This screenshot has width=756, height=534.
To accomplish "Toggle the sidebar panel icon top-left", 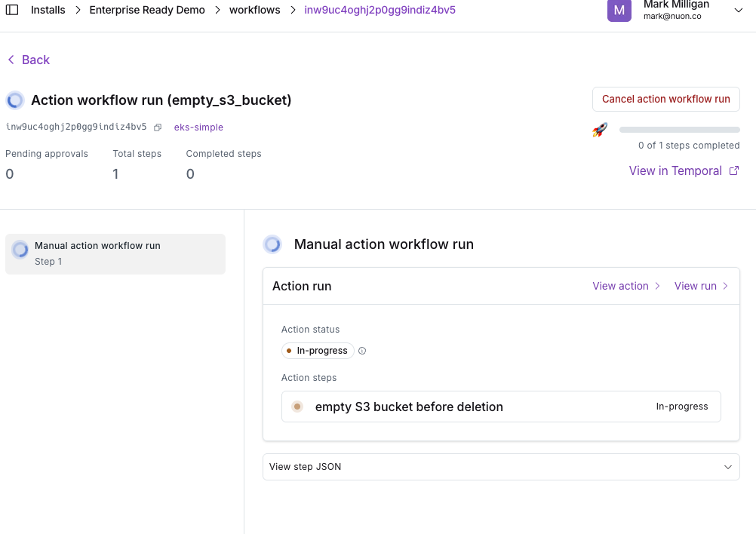I will (x=11, y=10).
